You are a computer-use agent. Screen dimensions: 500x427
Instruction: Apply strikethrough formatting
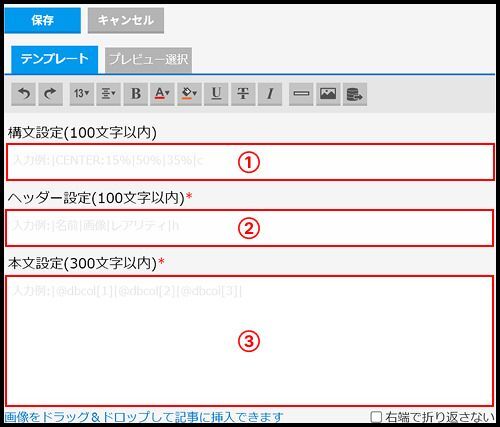pos(243,94)
